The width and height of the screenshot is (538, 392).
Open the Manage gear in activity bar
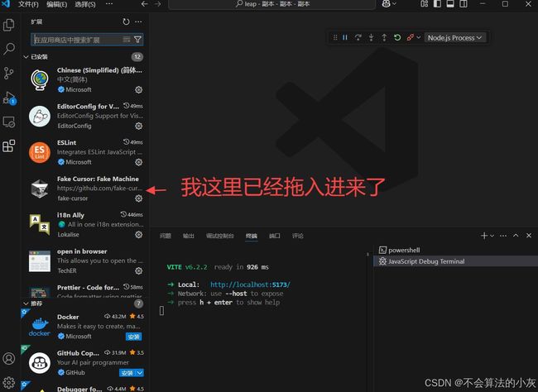click(9, 382)
